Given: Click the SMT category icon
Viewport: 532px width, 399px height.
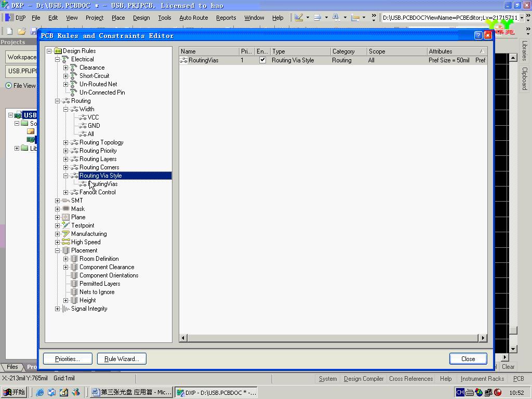Looking at the screenshot, I should tap(66, 201).
